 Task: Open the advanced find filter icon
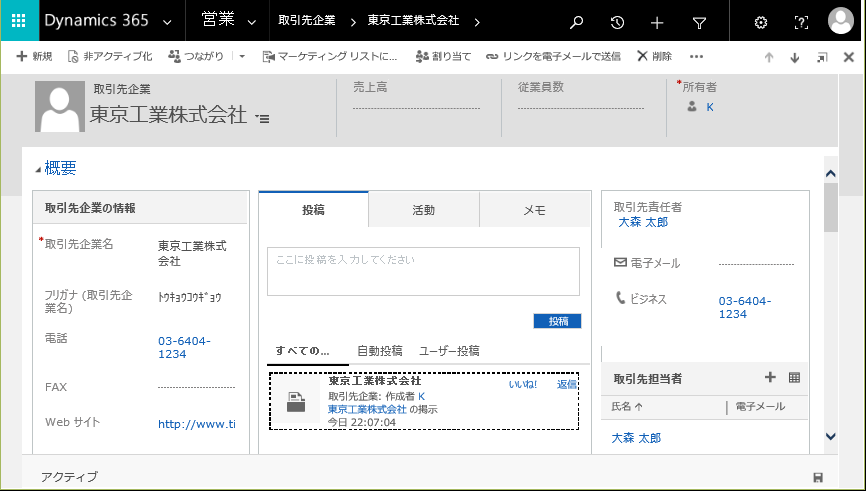click(699, 23)
